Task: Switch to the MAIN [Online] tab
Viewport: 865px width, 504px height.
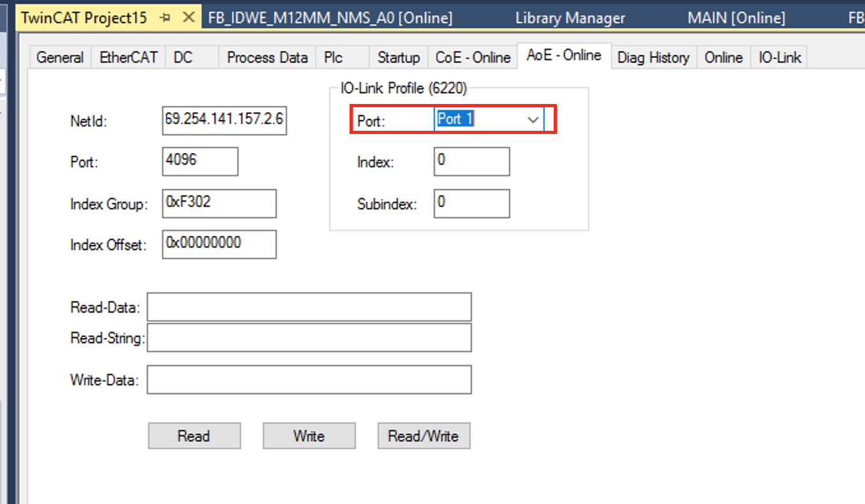Action: pyautogui.click(x=736, y=18)
